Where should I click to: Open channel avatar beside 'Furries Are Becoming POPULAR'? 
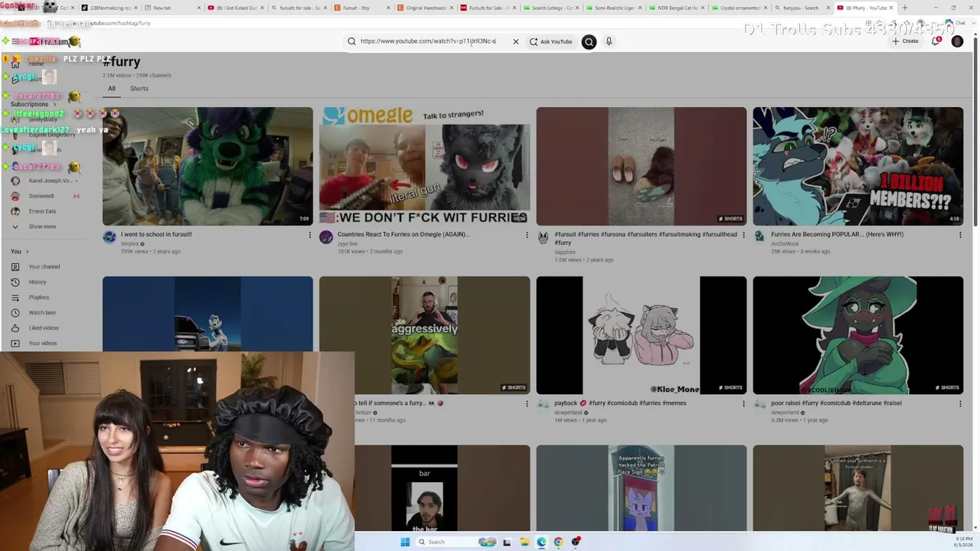pyautogui.click(x=759, y=237)
